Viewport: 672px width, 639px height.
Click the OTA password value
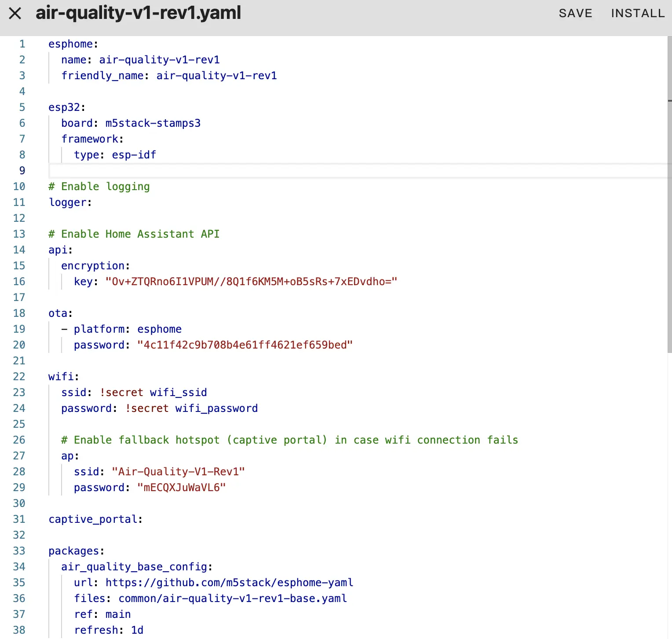click(x=245, y=345)
